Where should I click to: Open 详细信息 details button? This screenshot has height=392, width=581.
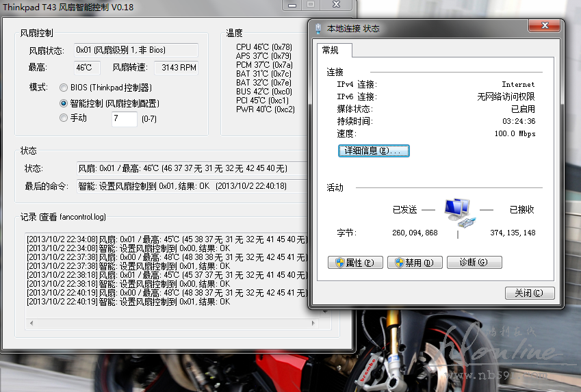point(374,151)
